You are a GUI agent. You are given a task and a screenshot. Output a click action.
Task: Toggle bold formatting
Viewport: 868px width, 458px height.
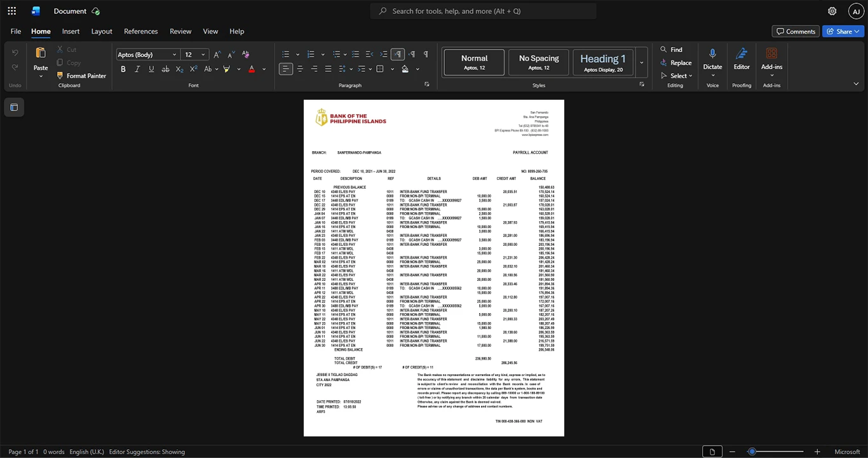[123, 69]
